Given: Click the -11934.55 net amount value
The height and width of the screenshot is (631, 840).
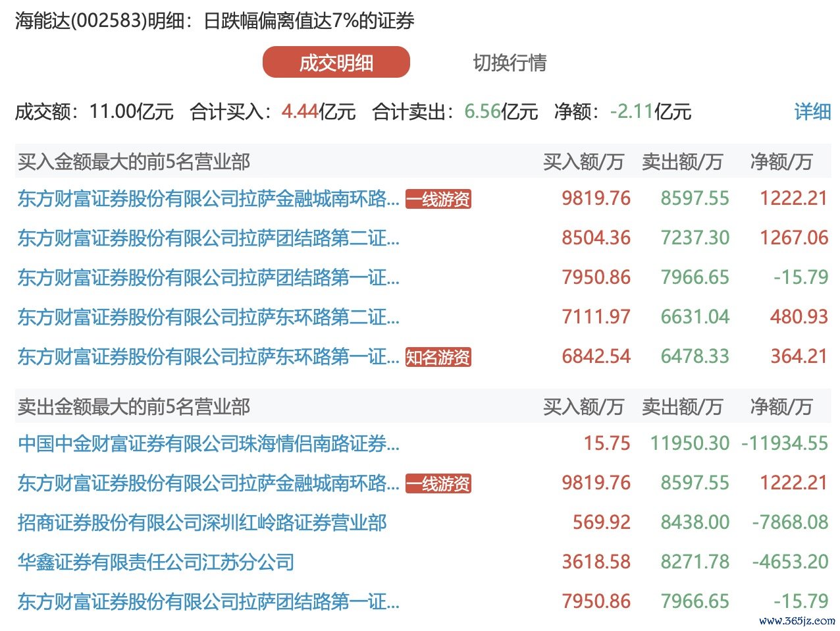Looking at the screenshot, I should [784, 444].
